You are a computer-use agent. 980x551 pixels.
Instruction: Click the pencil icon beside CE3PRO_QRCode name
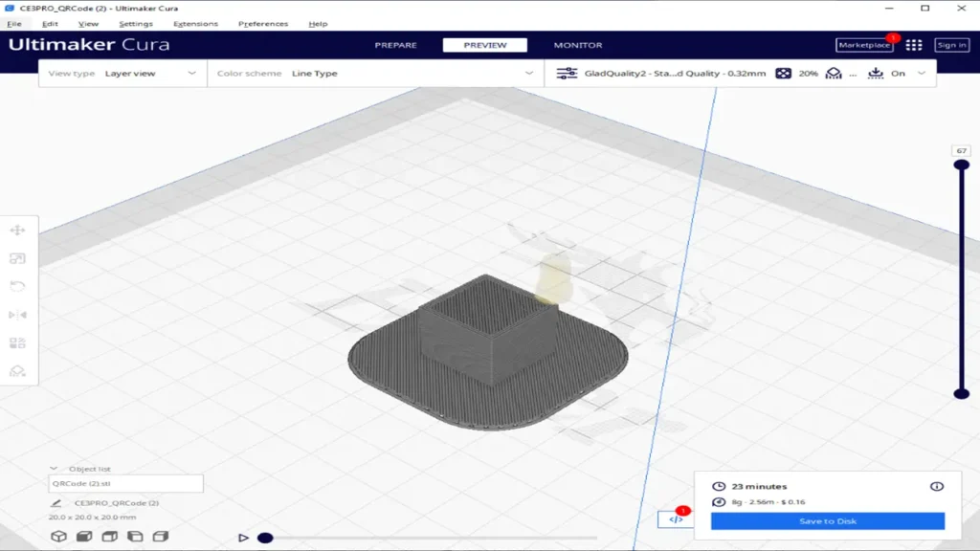[x=56, y=503]
